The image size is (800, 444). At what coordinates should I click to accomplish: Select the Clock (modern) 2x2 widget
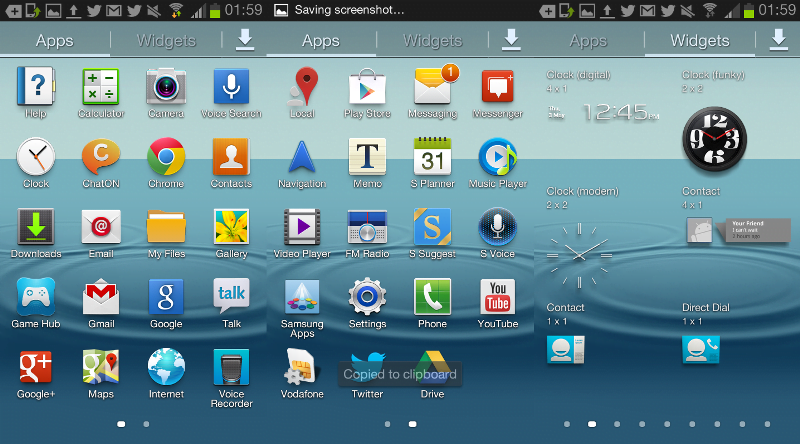point(583,238)
